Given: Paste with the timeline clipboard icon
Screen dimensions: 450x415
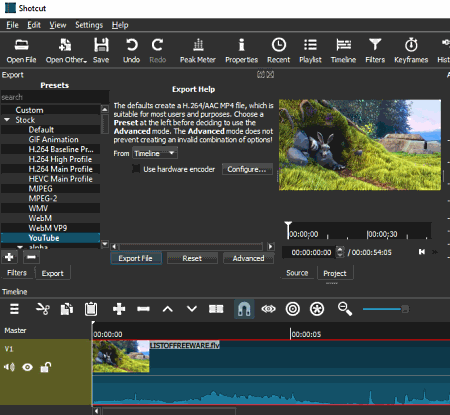Looking at the screenshot, I should coord(91,309).
